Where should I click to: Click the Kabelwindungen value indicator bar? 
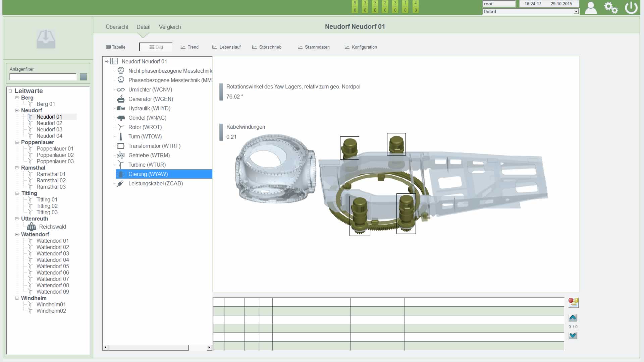tap(221, 132)
